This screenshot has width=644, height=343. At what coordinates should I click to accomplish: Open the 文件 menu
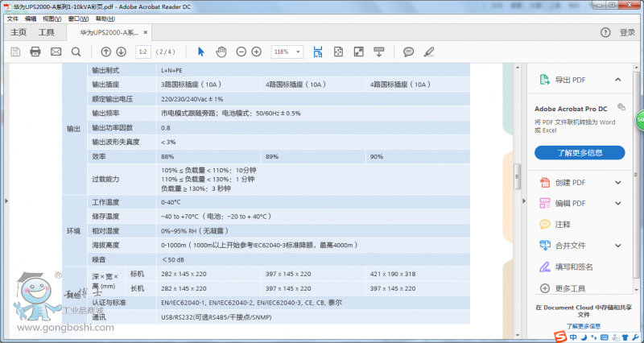[x=13, y=19]
